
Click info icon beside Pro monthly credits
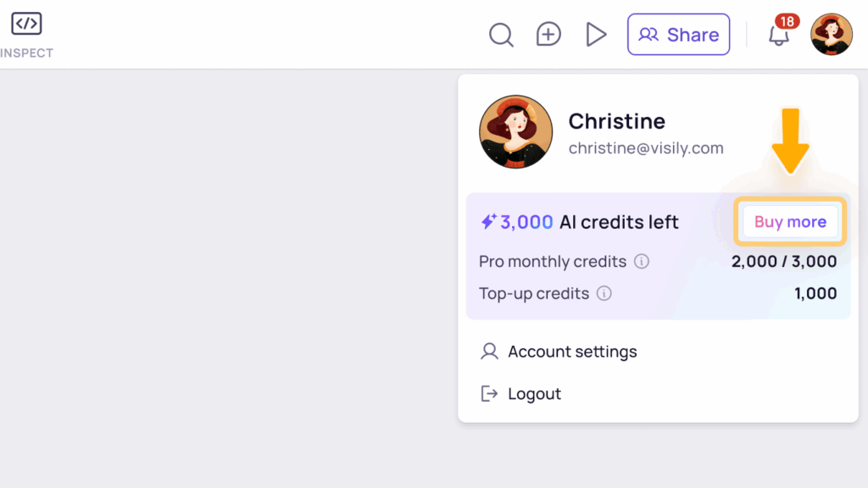pyautogui.click(x=642, y=262)
